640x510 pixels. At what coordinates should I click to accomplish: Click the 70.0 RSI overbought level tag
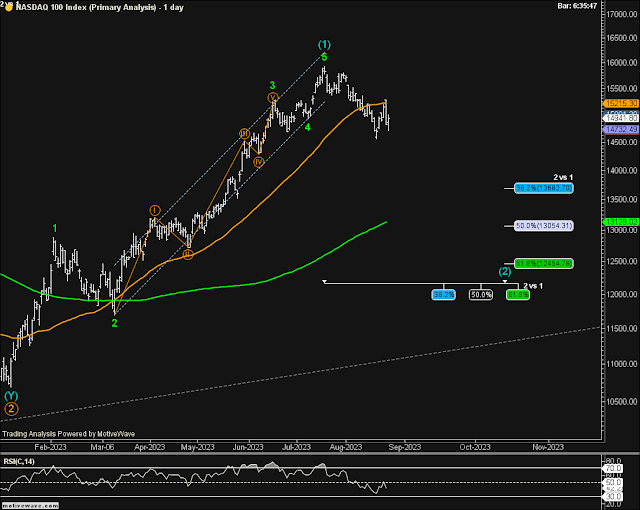pyautogui.click(x=613, y=468)
